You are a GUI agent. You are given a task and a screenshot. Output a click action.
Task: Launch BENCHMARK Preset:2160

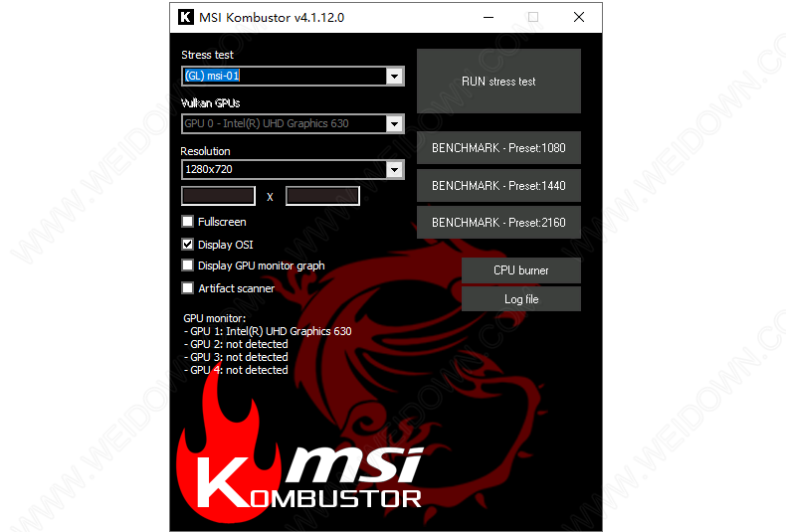498,223
